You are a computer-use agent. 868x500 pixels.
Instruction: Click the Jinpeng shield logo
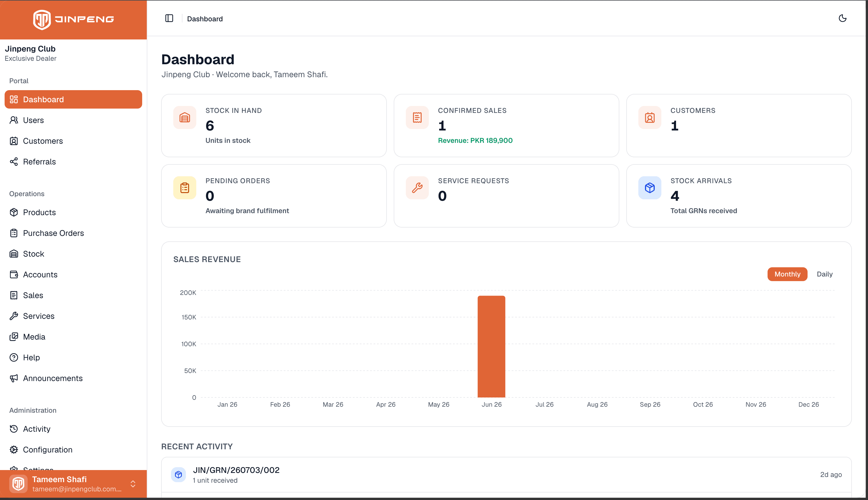coord(42,20)
